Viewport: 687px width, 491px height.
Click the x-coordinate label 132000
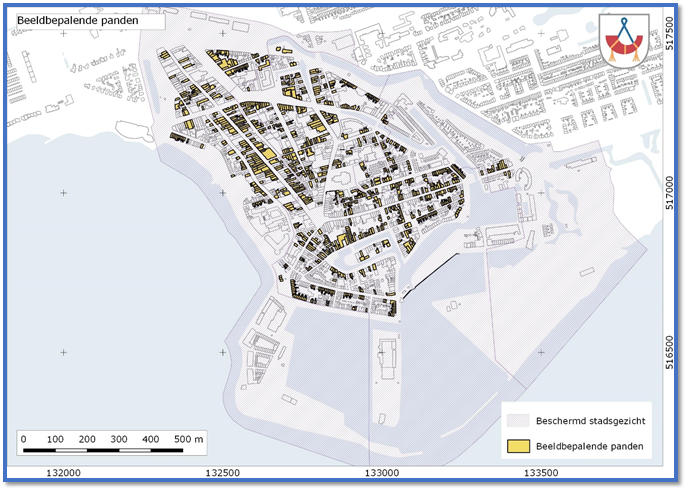point(64,473)
